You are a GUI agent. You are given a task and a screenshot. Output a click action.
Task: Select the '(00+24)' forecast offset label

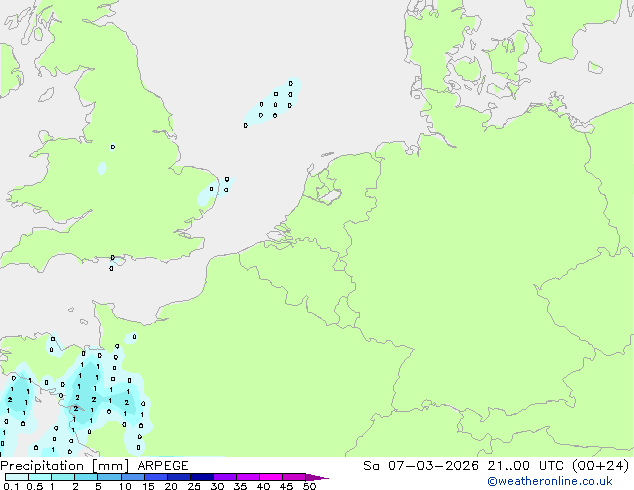point(600,466)
